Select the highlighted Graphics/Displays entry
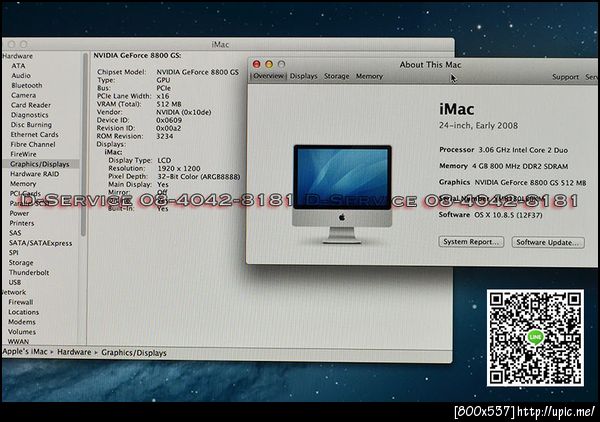 click(x=40, y=164)
